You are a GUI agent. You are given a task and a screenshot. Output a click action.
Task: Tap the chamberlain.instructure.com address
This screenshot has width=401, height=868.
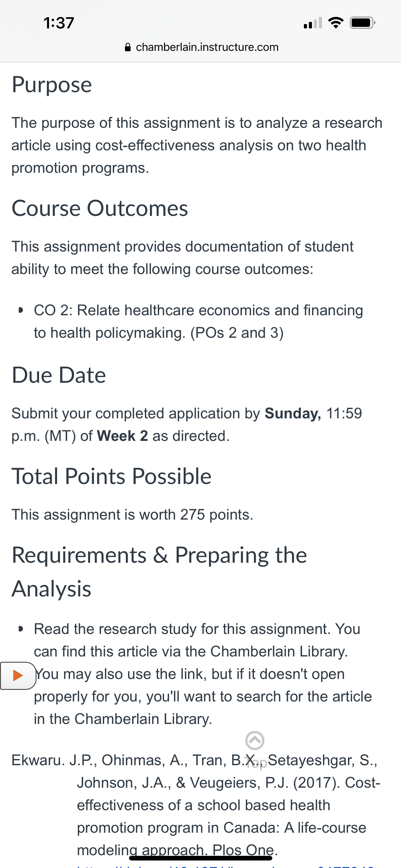[207, 47]
